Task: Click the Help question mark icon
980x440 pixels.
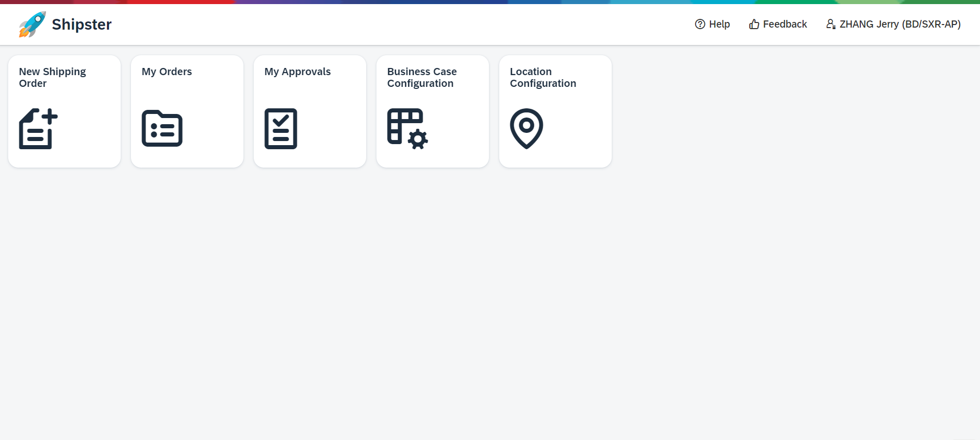Action: tap(700, 24)
